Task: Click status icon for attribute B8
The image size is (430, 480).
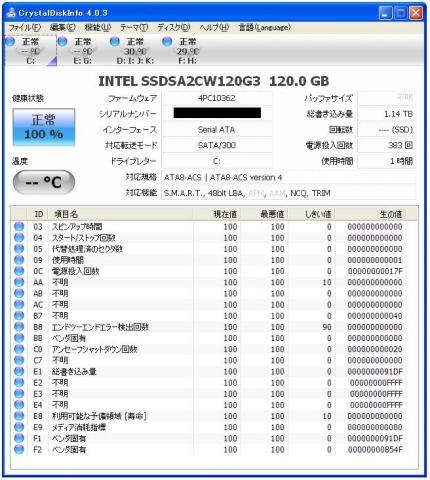Action: point(19,327)
